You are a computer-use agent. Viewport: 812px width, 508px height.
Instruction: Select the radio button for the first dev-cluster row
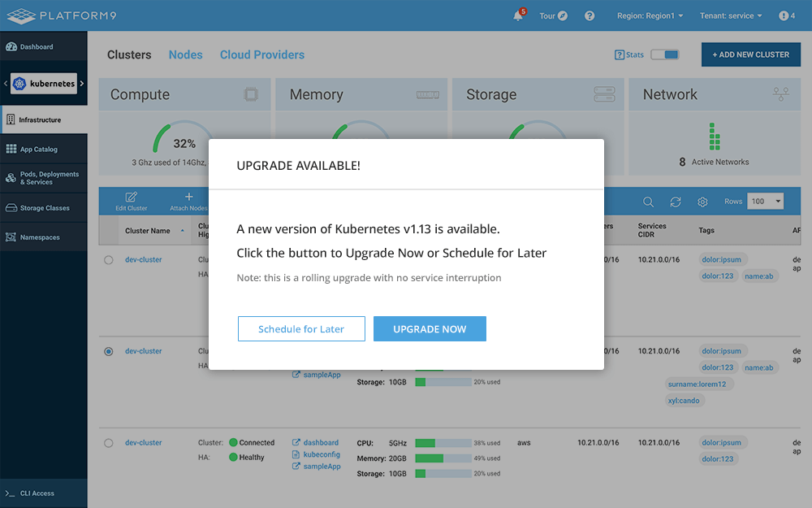(107, 259)
